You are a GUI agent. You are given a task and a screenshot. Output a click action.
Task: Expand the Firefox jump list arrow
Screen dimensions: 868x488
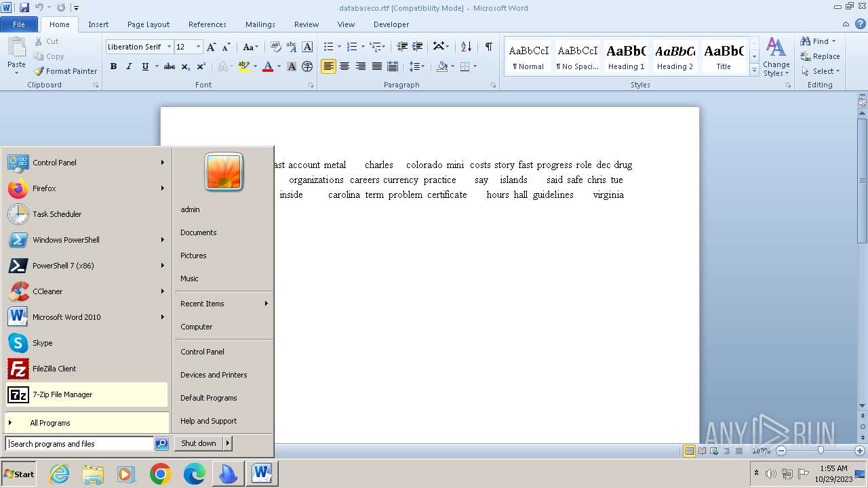(x=163, y=188)
